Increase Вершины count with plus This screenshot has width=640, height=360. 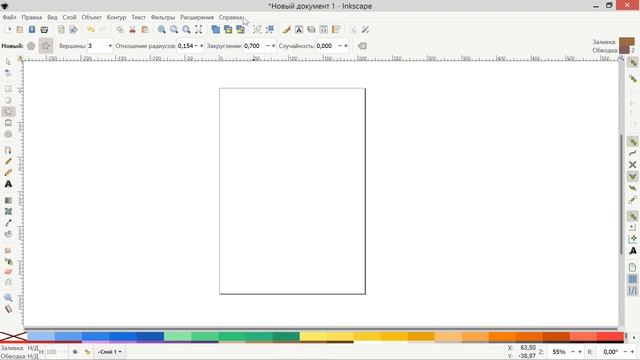(x=110, y=46)
